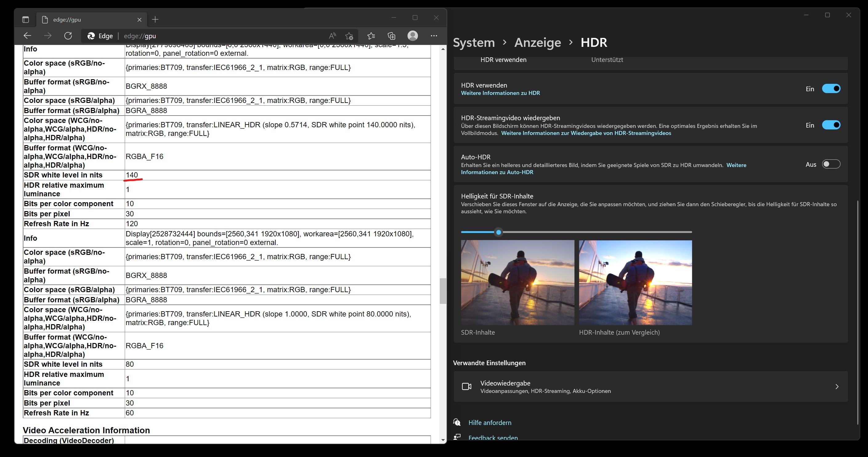Viewport: 868px width, 457px height.
Task: Open the Favorites list icon
Action: coord(371,36)
